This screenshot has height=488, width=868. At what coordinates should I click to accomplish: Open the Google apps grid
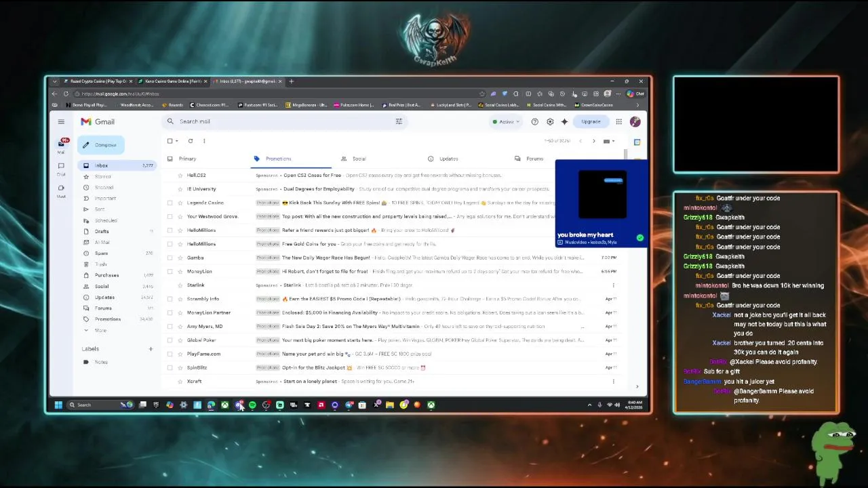[618, 121]
